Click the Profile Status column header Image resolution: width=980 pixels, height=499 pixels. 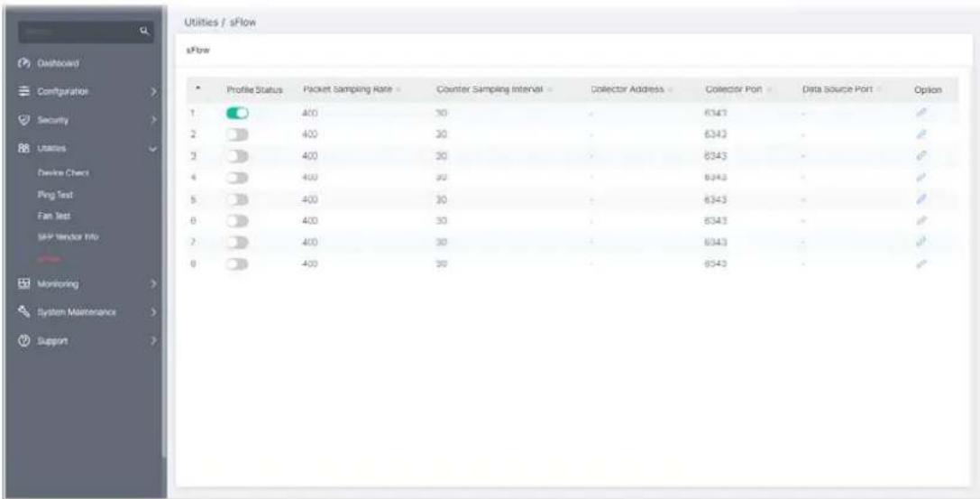[x=255, y=90]
